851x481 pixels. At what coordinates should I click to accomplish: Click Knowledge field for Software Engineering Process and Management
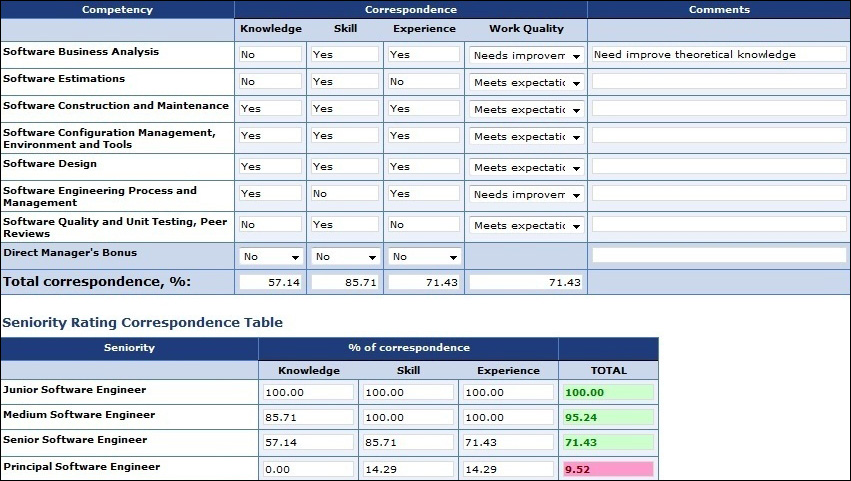(x=270, y=193)
